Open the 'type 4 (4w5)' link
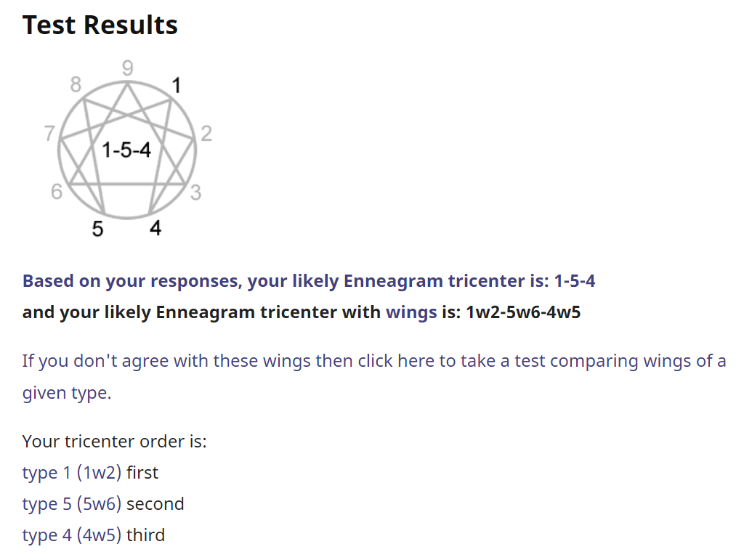 point(72,535)
